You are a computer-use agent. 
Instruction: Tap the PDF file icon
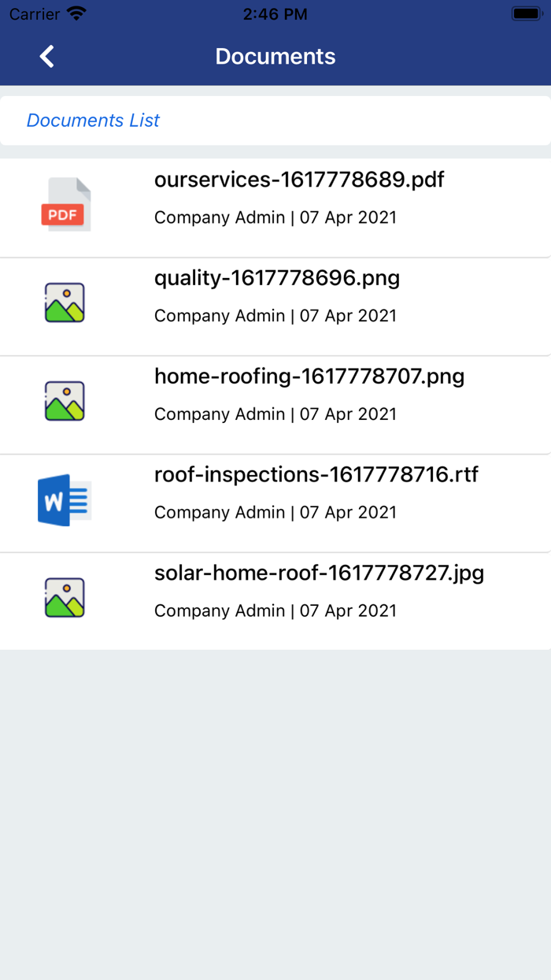[x=66, y=205]
